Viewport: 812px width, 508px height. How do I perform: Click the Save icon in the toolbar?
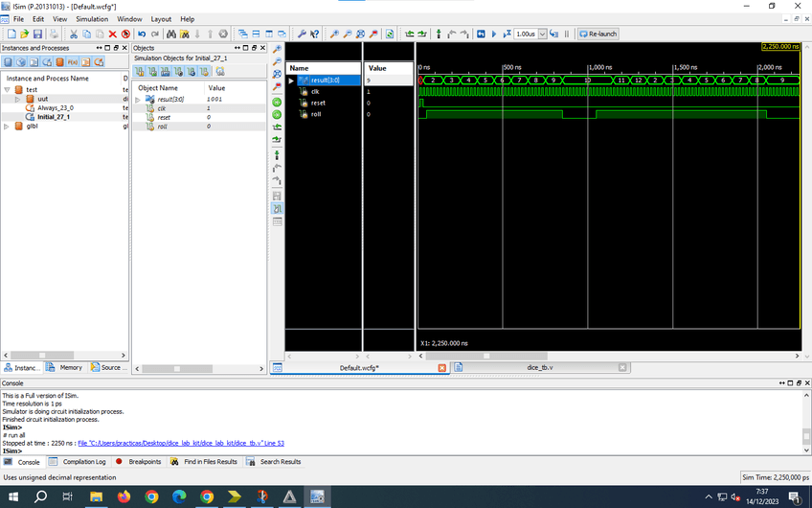click(37, 34)
